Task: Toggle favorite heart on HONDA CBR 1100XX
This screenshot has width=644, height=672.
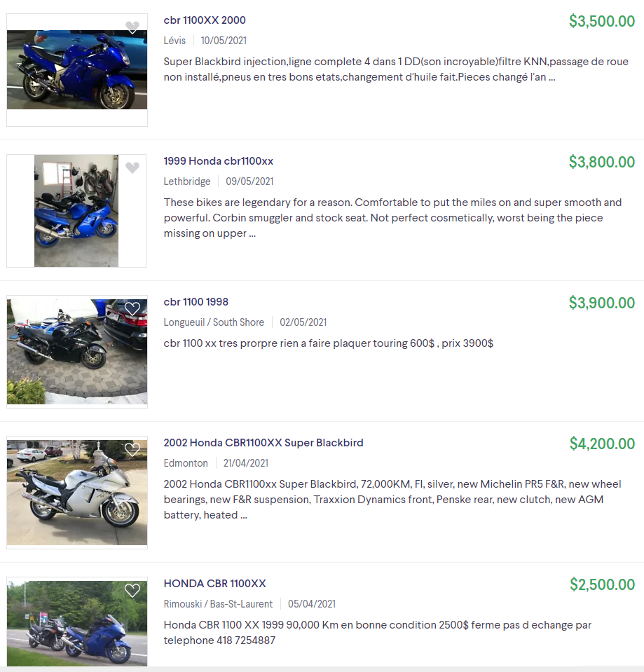Action: point(132,591)
